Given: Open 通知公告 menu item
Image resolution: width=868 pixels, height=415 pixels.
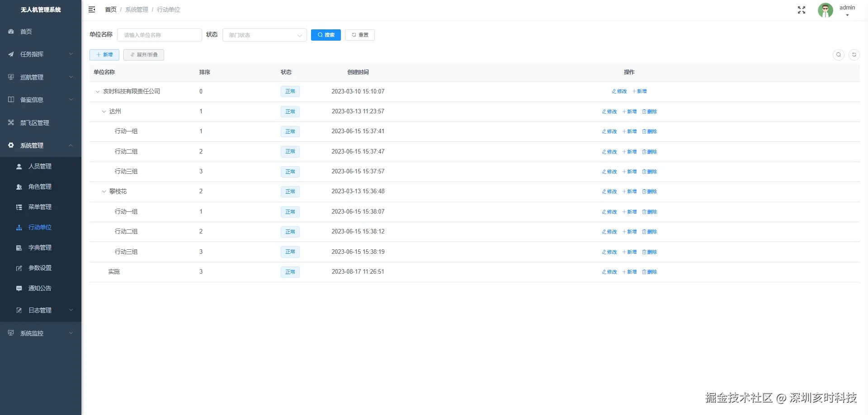Looking at the screenshot, I should [x=41, y=289].
